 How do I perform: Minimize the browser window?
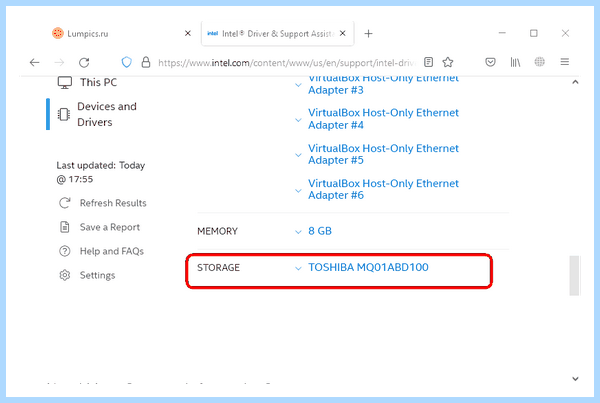502,33
